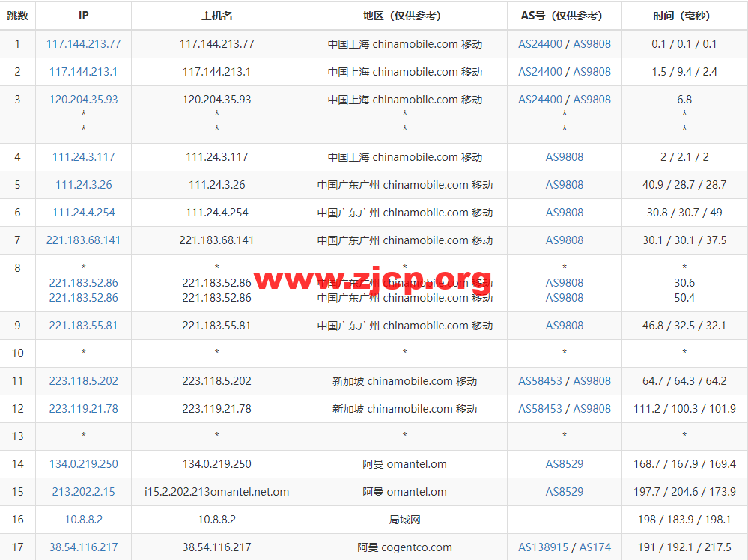Open IP link 213.202.2.15

coord(83,491)
